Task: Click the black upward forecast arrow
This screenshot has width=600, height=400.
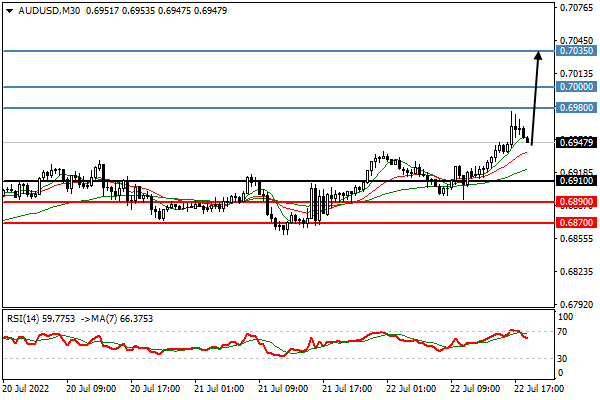Action: tap(535, 98)
